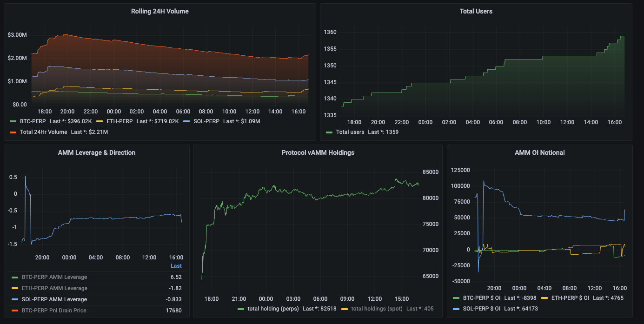Open the Rolling 24H Volume panel menu
Viewport: 644px width, 324px height.
tap(160, 11)
